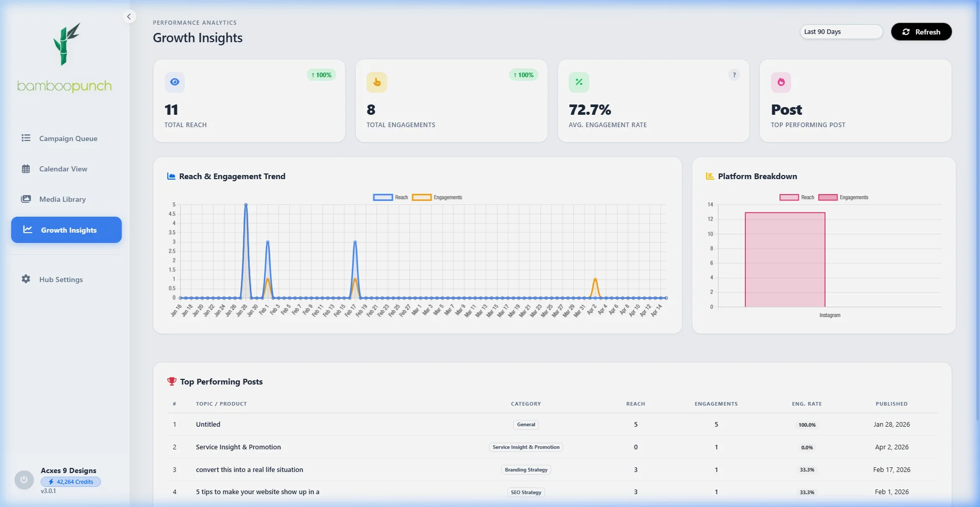Click the '5 tips to make your website' post

point(257,492)
